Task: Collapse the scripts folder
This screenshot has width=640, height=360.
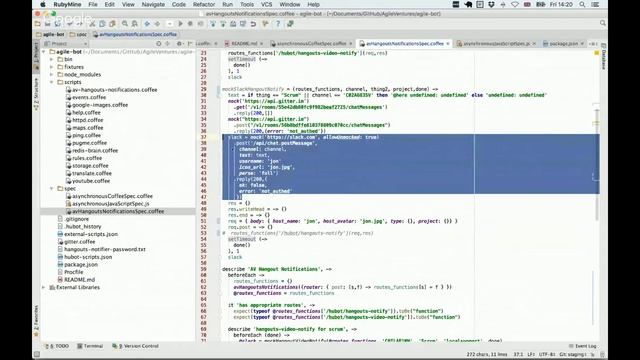Action: pyautogui.click(x=52, y=82)
